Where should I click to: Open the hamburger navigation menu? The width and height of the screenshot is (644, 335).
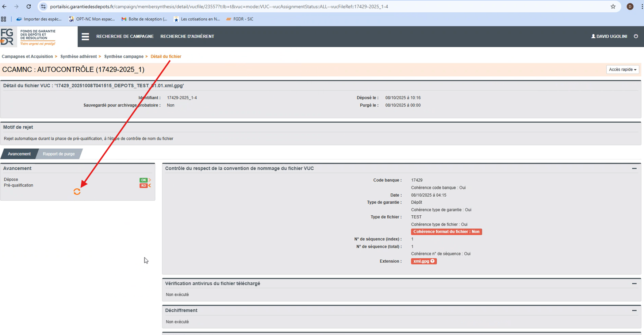point(85,36)
